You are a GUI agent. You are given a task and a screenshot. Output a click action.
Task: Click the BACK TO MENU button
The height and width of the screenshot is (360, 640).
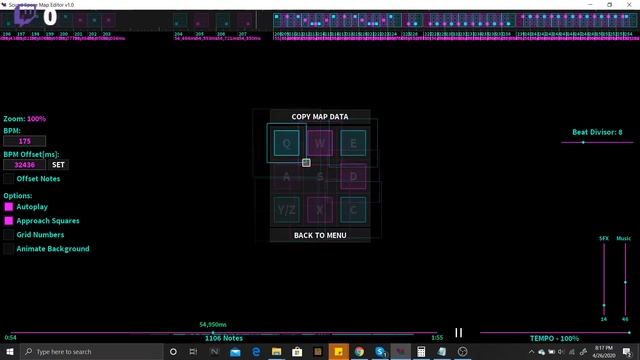(320, 235)
